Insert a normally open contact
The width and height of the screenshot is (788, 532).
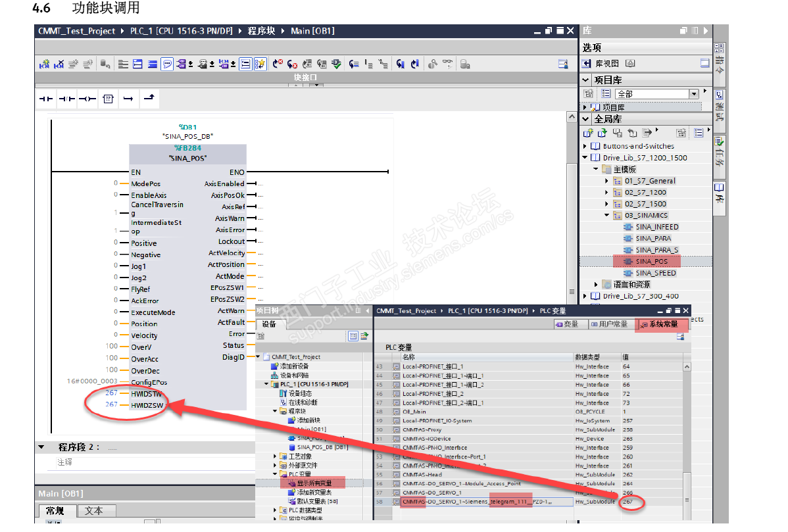[x=46, y=99]
